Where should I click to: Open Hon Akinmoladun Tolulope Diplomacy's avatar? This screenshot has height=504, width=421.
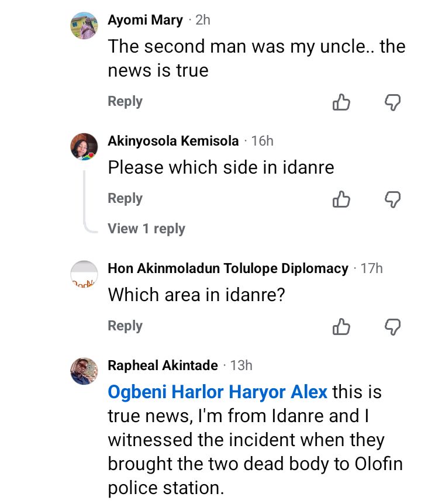tap(84, 274)
